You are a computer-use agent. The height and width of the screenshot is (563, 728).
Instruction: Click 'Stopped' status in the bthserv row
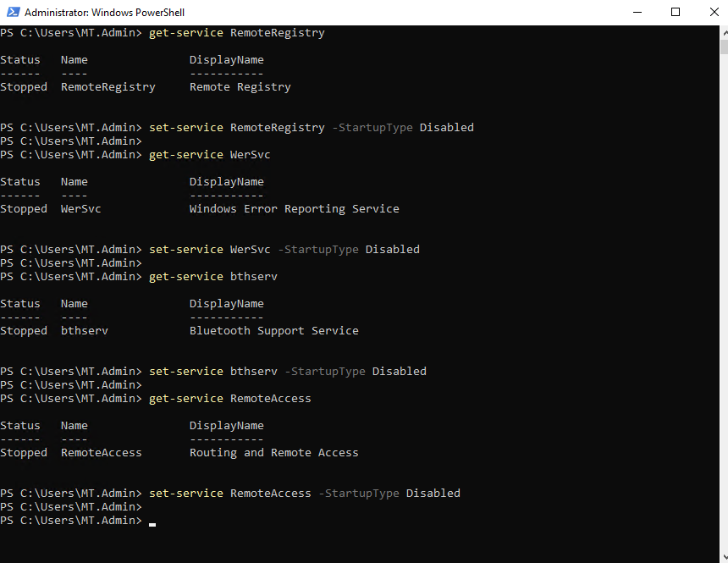[24, 331]
